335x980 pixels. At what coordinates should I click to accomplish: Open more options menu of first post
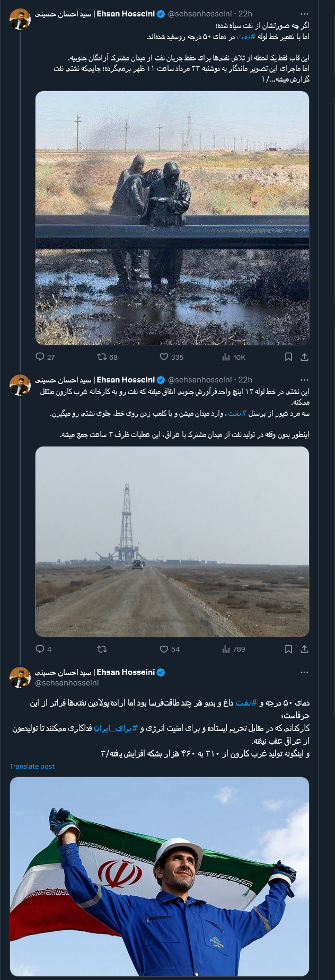(x=304, y=14)
